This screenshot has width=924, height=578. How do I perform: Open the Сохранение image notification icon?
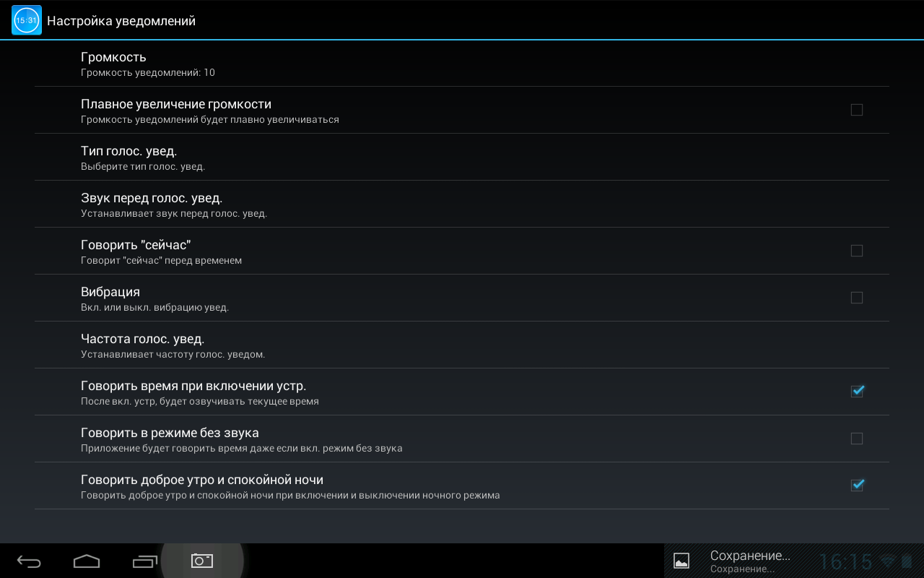(681, 561)
